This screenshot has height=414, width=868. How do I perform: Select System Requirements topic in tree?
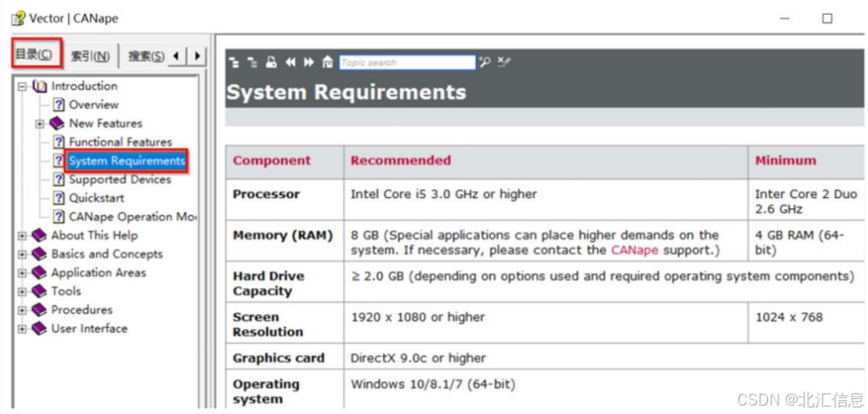[126, 161]
